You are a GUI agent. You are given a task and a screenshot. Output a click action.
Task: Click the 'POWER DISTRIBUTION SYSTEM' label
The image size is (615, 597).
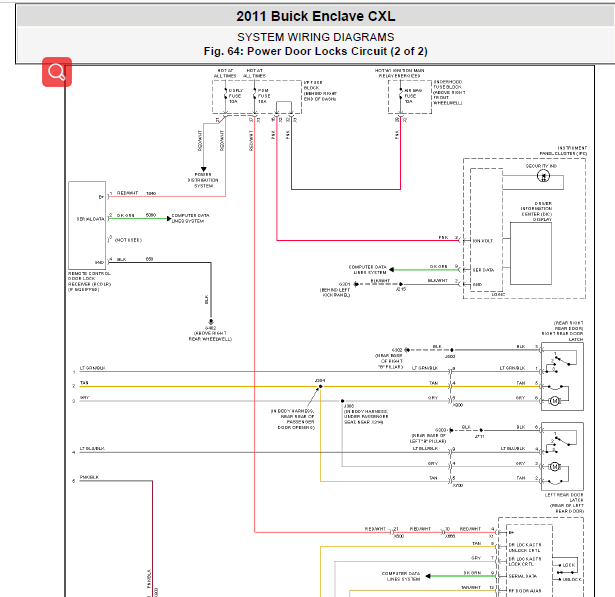coord(204,180)
